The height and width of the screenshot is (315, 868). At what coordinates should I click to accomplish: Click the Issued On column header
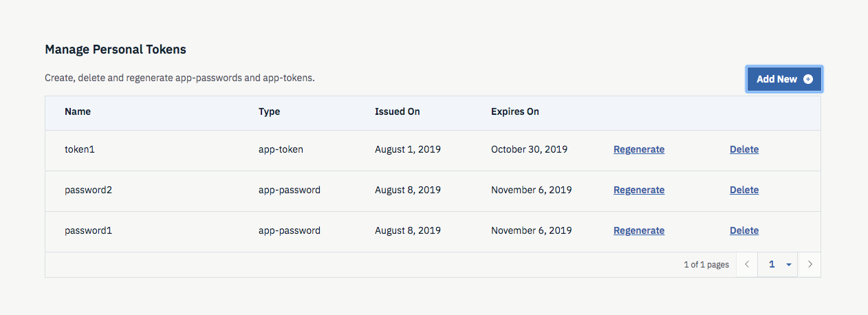point(397,111)
